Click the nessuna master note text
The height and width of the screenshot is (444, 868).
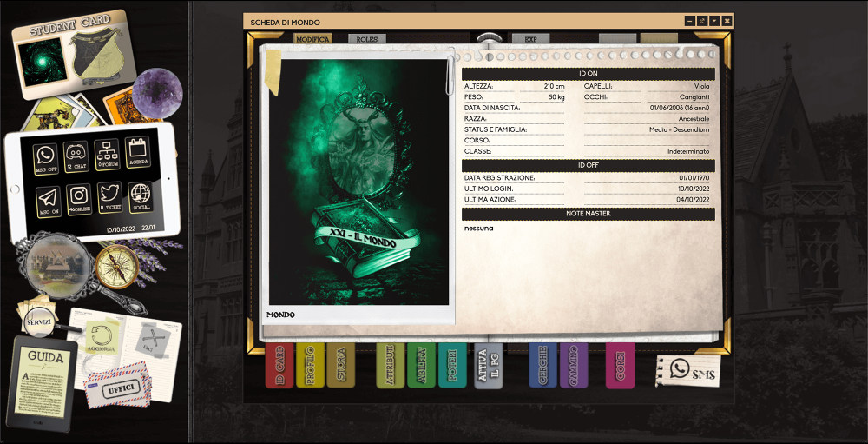pyautogui.click(x=478, y=228)
